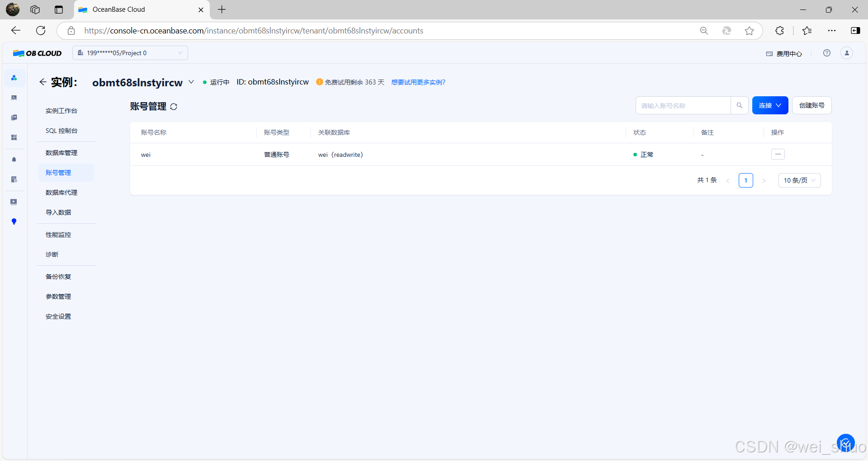Screen dimensions: 868x461
Task: Click the second left rail icon
Action: pos(14,98)
